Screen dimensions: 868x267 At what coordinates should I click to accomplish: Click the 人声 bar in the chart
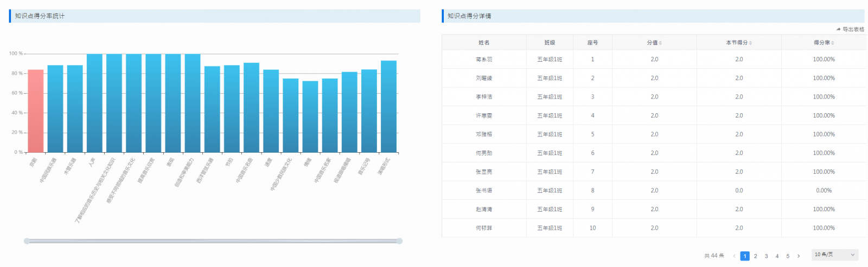pos(94,103)
